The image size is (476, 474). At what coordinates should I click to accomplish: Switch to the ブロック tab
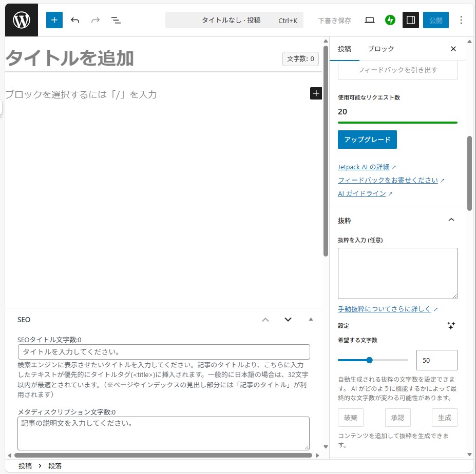click(x=380, y=49)
